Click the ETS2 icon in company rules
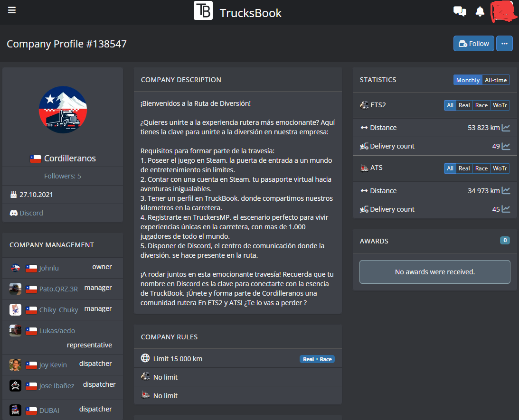This screenshot has width=519, height=420. (x=145, y=377)
